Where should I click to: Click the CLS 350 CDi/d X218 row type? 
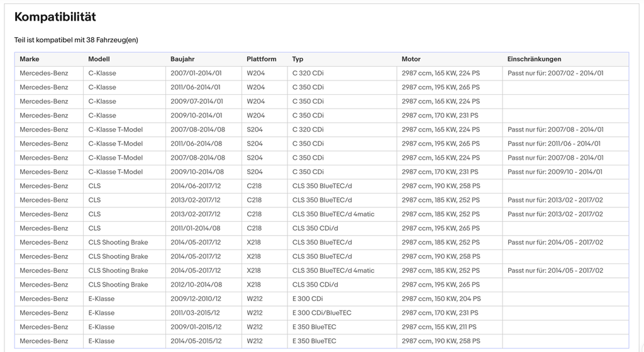(x=315, y=284)
